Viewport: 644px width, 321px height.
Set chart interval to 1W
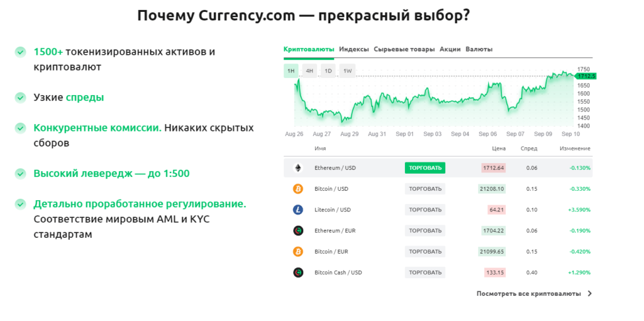click(x=347, y=71)
